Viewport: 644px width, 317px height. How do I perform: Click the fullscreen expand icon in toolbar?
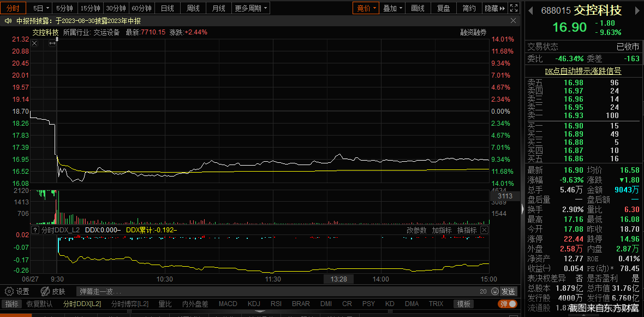click(514, 8)
